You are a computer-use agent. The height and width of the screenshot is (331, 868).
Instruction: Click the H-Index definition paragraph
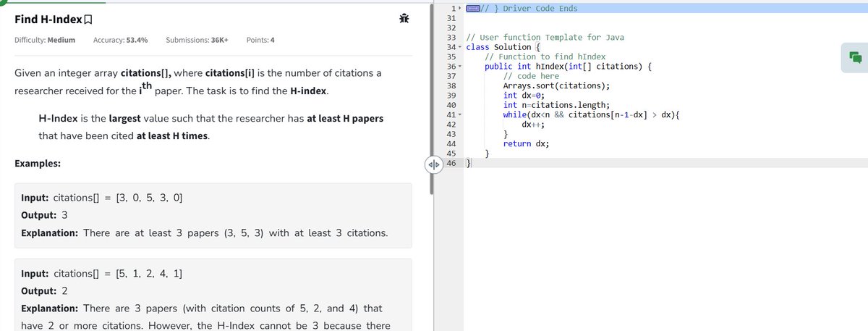(x=211, y=127)
